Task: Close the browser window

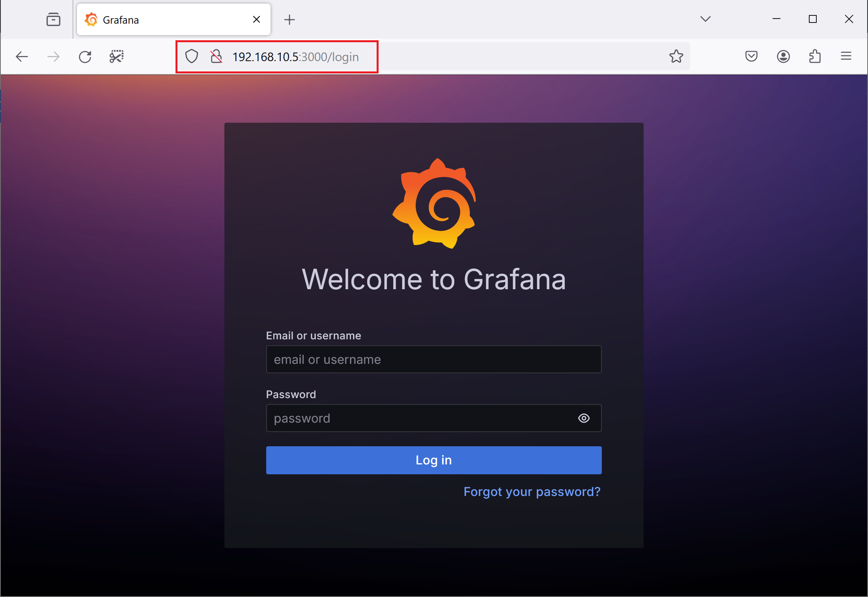Action: 849,19
